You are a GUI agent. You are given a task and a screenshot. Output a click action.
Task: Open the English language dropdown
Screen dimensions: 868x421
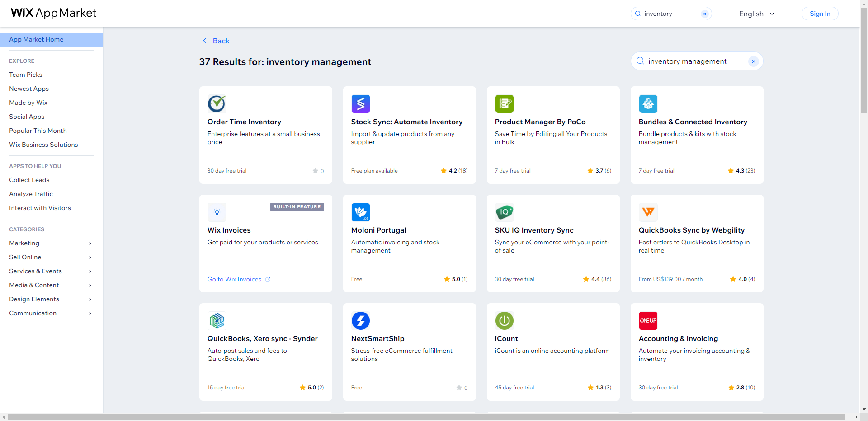(757, 14)
